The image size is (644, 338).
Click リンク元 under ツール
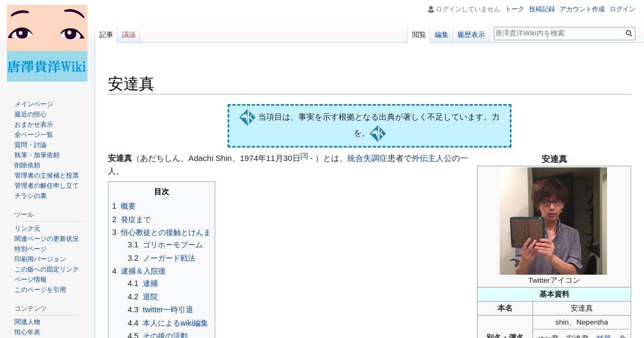27,229
